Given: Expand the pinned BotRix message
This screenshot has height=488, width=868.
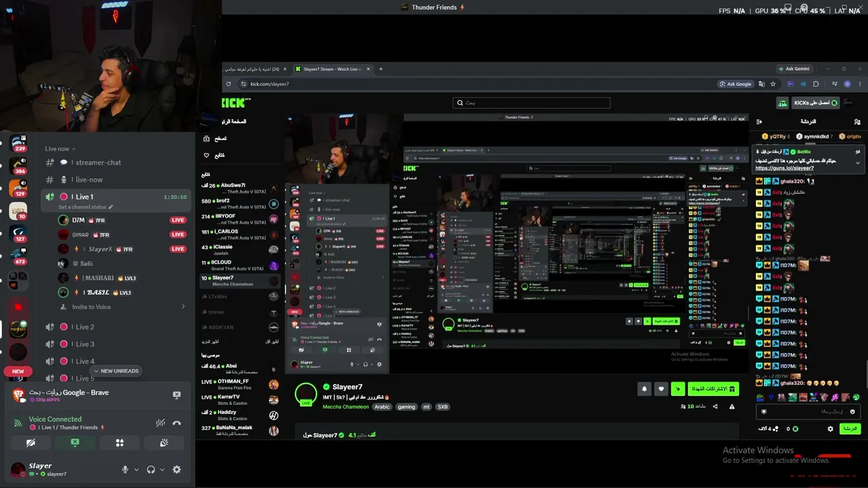Looking at the screenshot, I should coord(858,163).
